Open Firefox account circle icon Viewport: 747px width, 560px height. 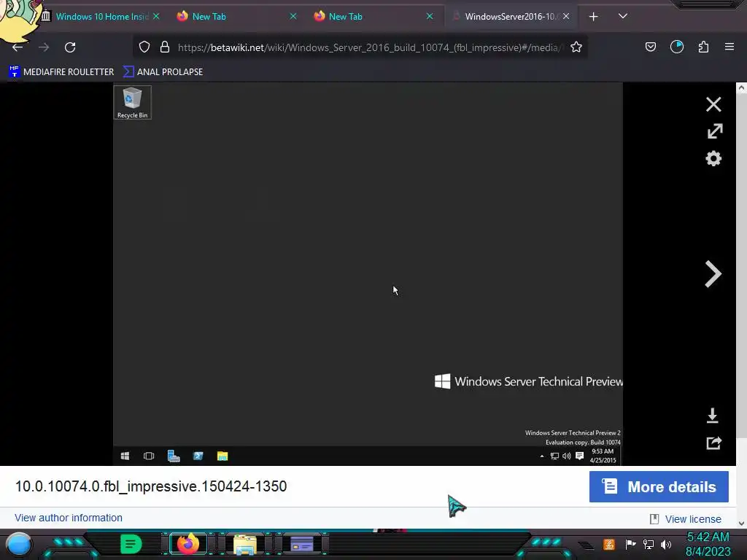pos(676,47)
